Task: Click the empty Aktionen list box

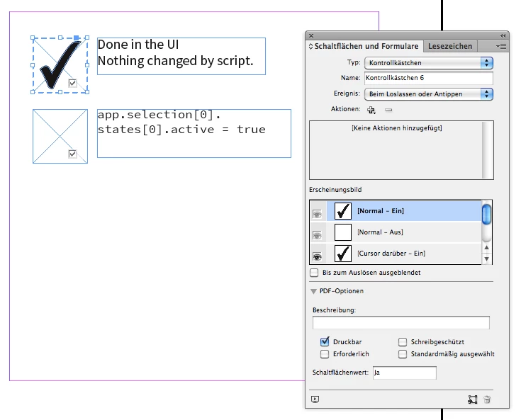Action: point(401,150)
